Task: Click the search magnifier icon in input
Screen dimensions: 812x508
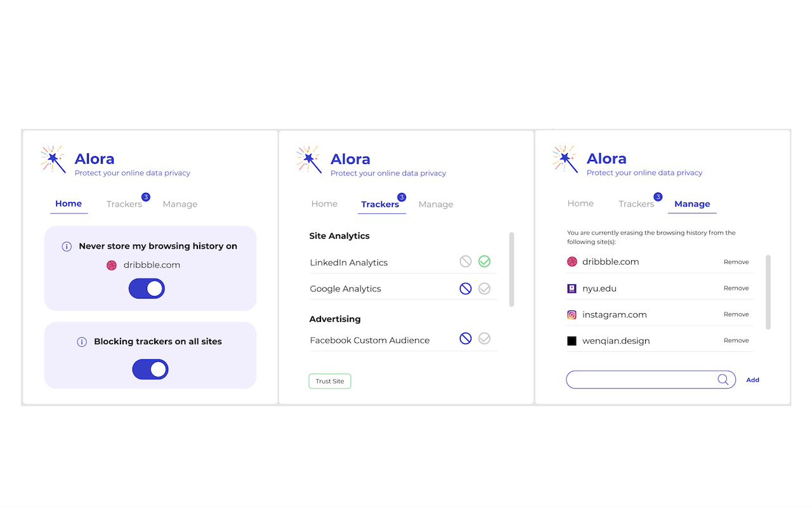Action: pyautogui.click(x=723, y=380)
